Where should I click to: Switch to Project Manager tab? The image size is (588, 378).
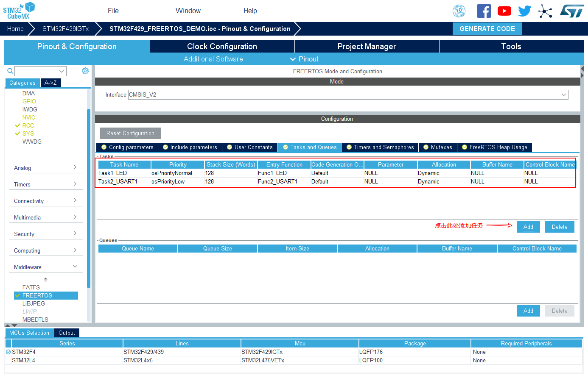pyautogui.click(x=367, y=46)
